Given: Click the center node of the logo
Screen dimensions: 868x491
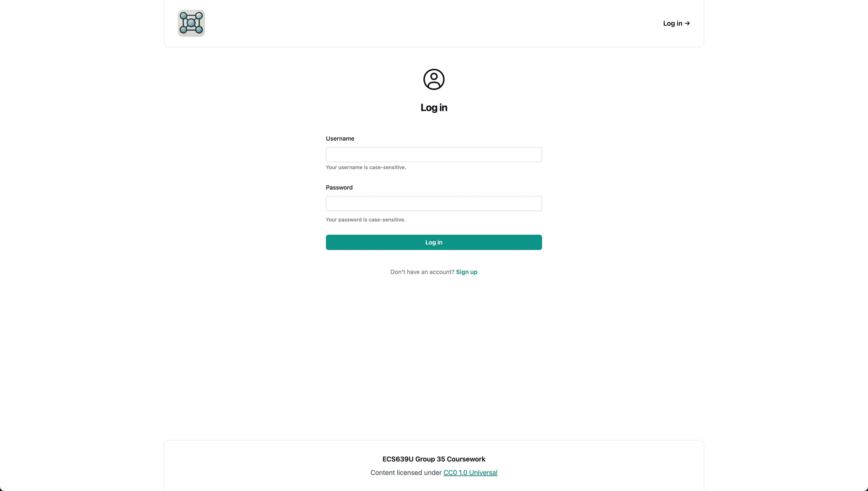Looking at the screenshot, I should point(191,23).
